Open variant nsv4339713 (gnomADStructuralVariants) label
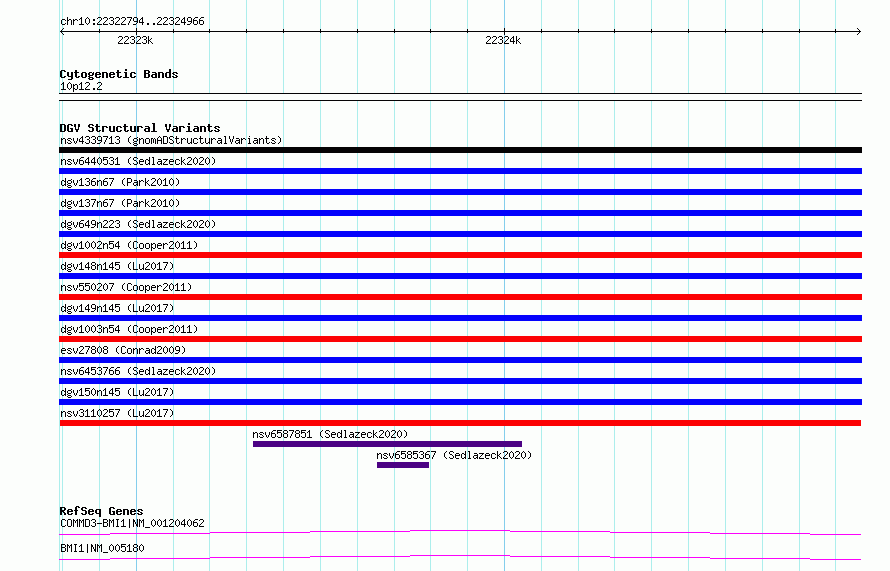890x571 pixels. [171, 140]
